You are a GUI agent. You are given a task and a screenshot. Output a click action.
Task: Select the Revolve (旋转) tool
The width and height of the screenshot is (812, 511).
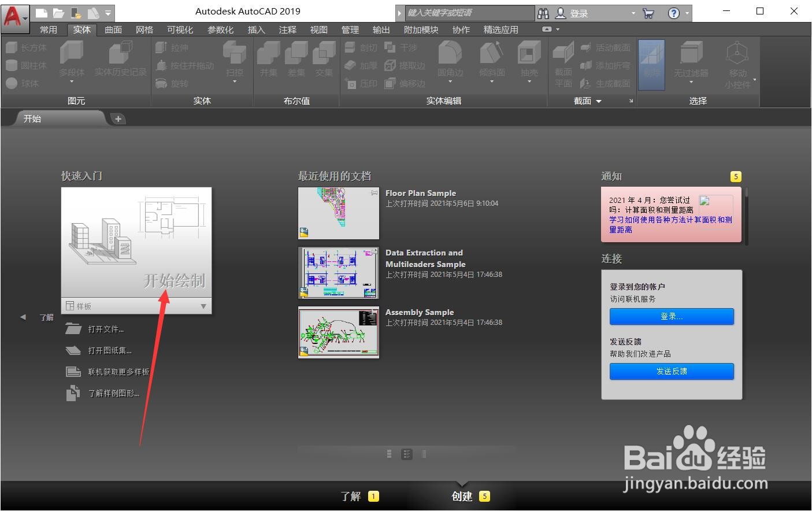(x=172, y=83)
